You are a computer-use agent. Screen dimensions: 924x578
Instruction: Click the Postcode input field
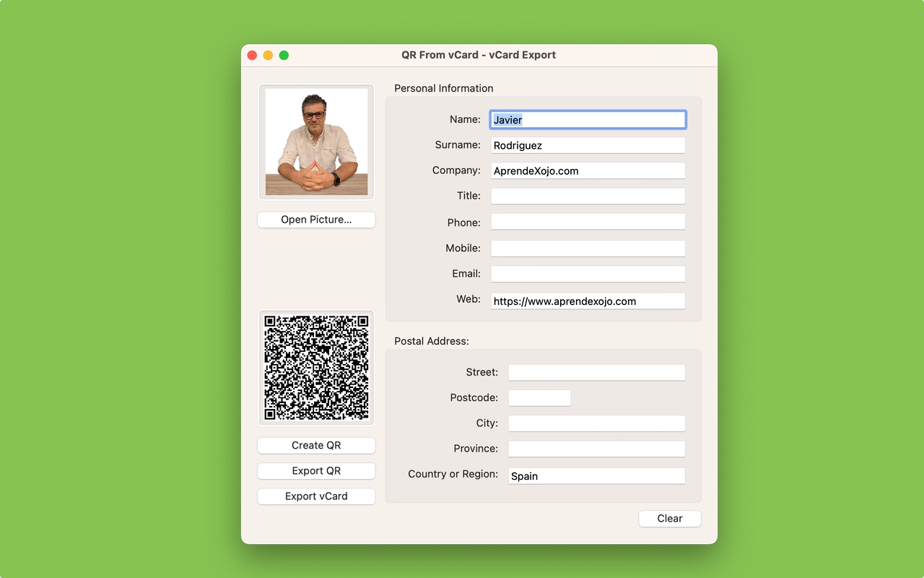click(539, 397)
